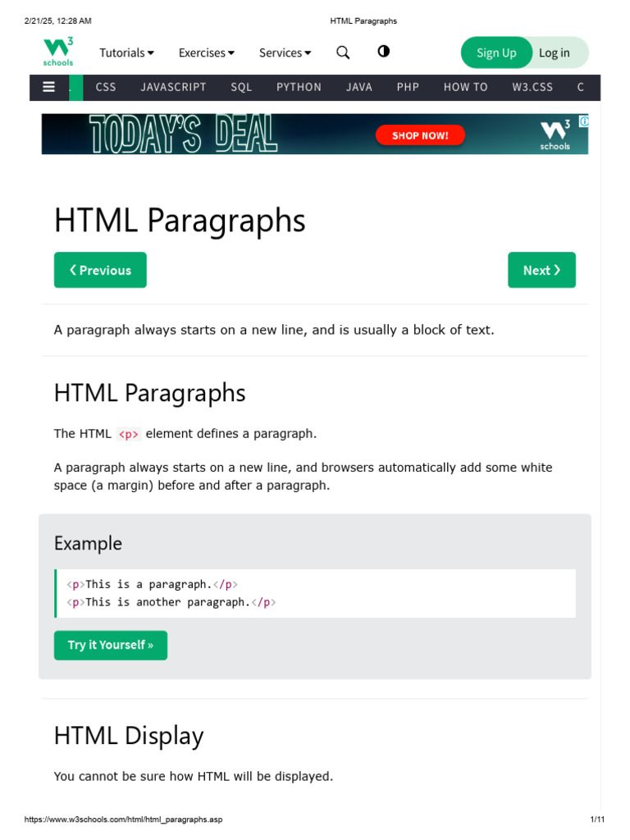
Task: Click the W3Schools logo in the ad banner
Action: 555,135
